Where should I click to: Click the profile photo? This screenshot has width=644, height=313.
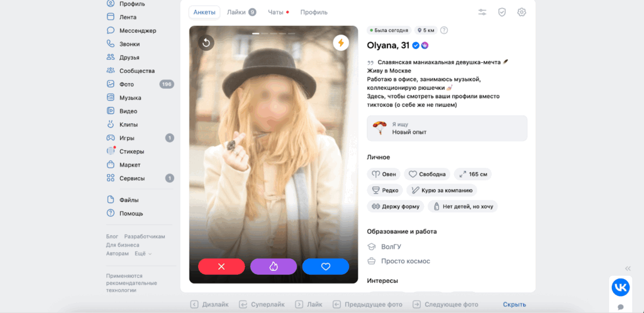coord(273,145)
